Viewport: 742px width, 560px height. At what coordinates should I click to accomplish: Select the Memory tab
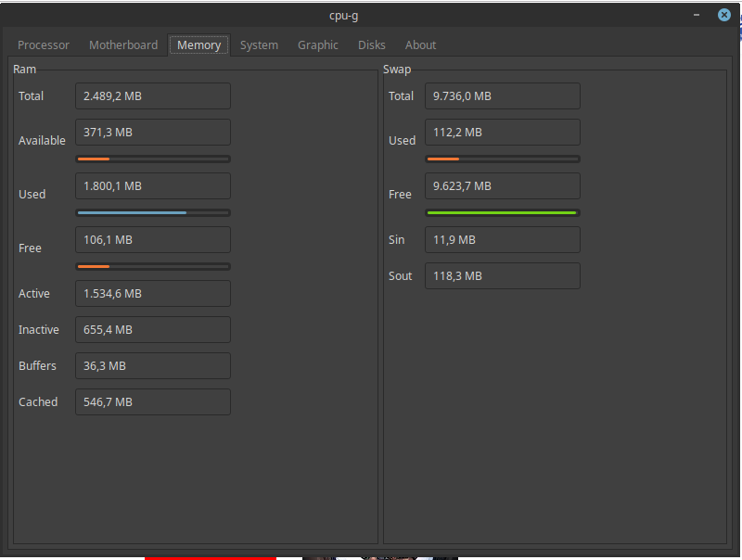(198, 45)
